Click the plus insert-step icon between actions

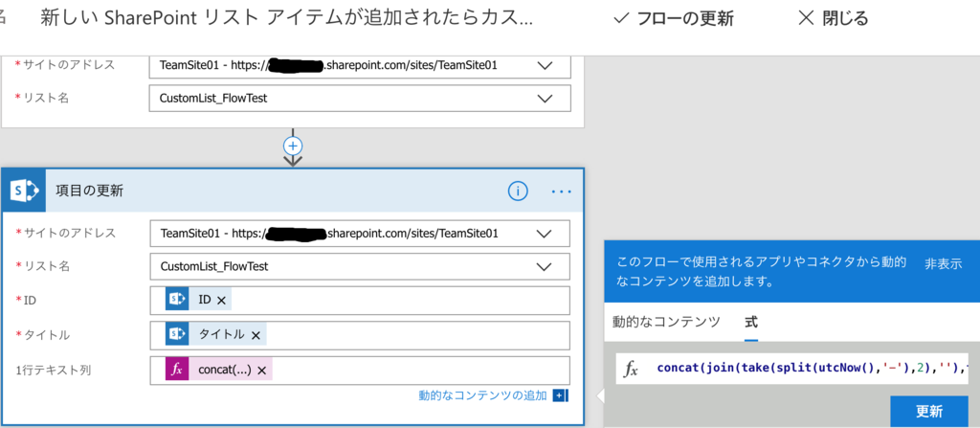click(x=293, y=146)
